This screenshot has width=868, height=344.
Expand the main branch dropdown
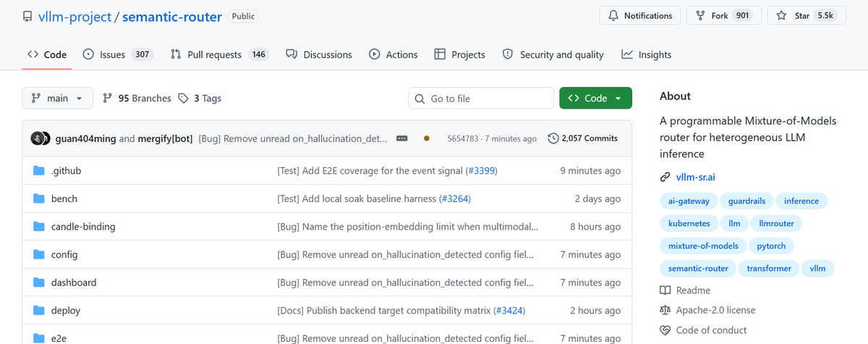pyautogui.click(x=58, y=98)
